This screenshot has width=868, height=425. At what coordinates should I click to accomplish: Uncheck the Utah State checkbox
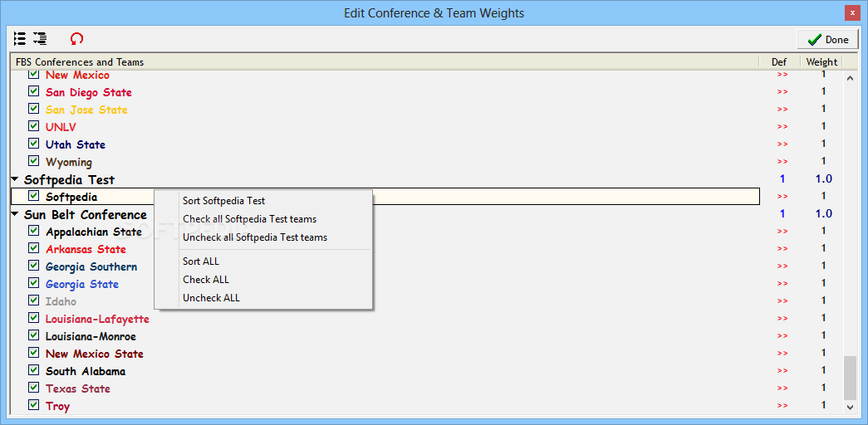[x=34, y=144]
